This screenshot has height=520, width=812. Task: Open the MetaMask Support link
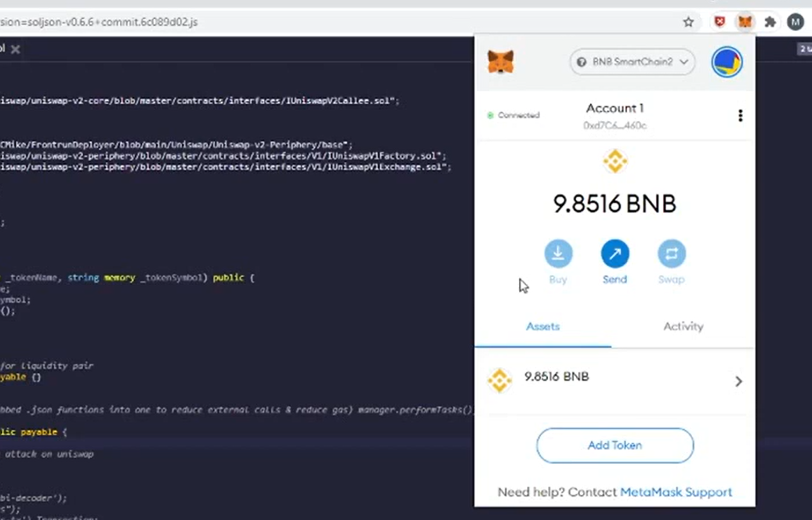tap(676, 492)
